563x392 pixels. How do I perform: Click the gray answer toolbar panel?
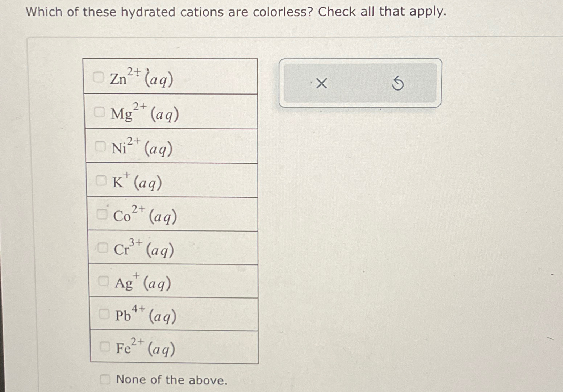pos(360,83)
